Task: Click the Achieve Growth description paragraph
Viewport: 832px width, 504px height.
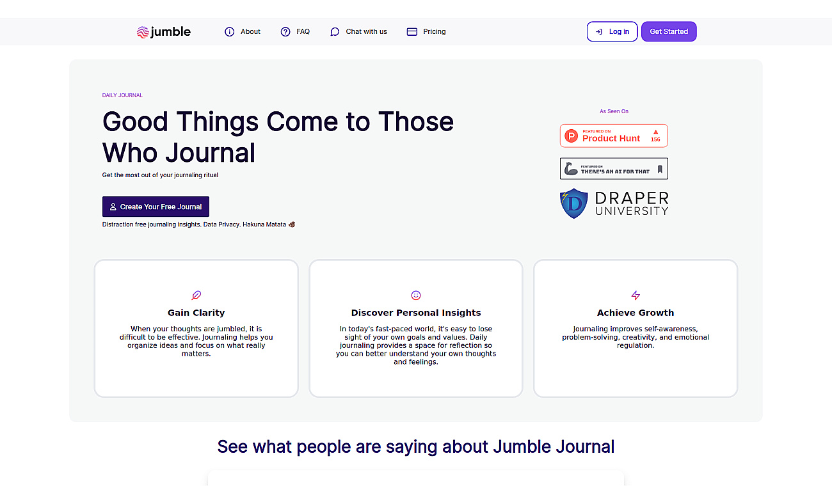Action: coord(636,337)
